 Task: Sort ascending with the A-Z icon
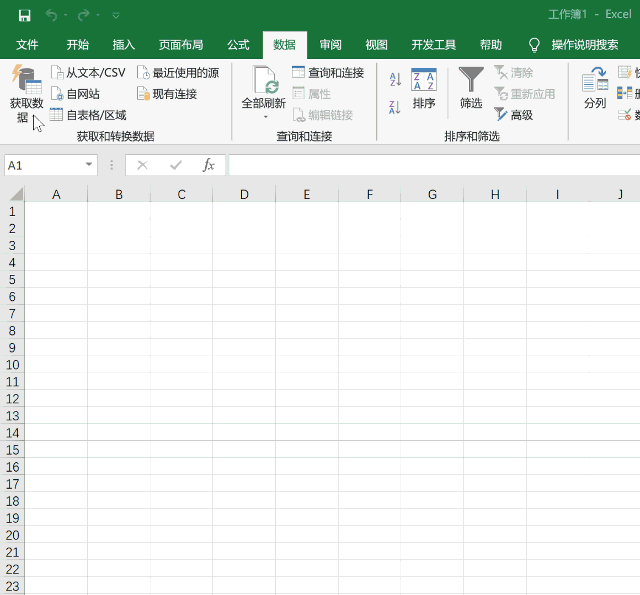(x=395, y=80)
